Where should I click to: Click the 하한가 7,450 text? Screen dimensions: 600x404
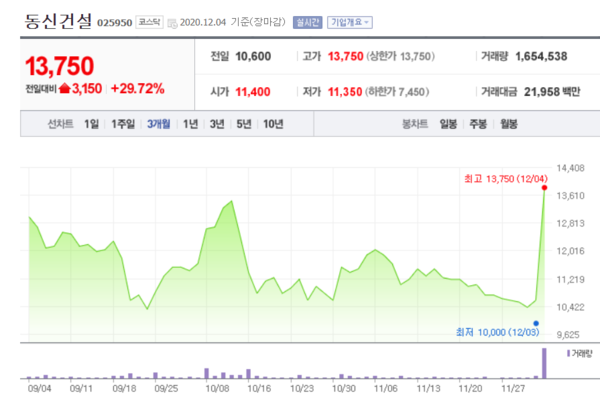click(397, 92)
